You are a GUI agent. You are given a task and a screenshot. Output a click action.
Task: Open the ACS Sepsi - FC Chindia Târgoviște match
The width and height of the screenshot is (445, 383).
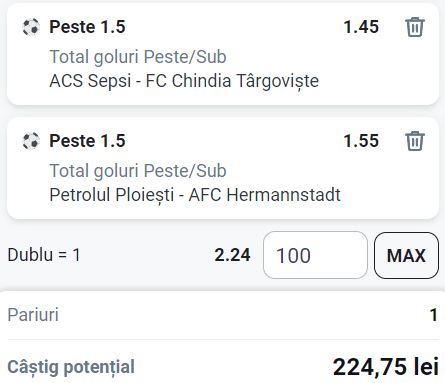(x=184, y=81)
